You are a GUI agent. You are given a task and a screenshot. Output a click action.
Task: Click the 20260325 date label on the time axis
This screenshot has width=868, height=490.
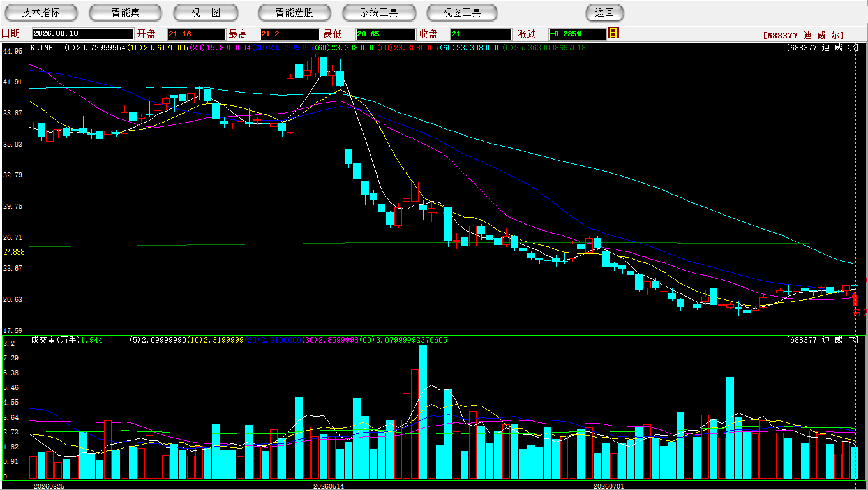pyautogui.click(x=49, y=486)
